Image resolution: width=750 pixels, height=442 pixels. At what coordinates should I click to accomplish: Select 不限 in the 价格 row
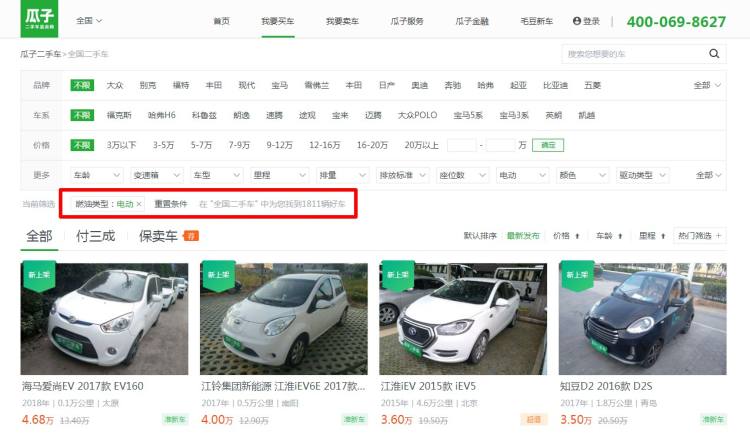click(82, 145)
